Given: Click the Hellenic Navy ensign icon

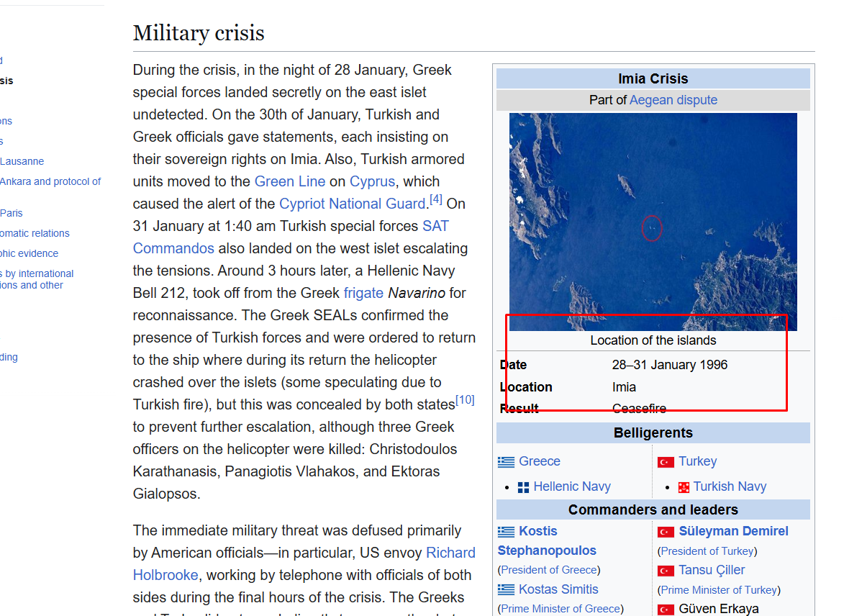Looking at the screenshot, I should (x=523, y=487).
